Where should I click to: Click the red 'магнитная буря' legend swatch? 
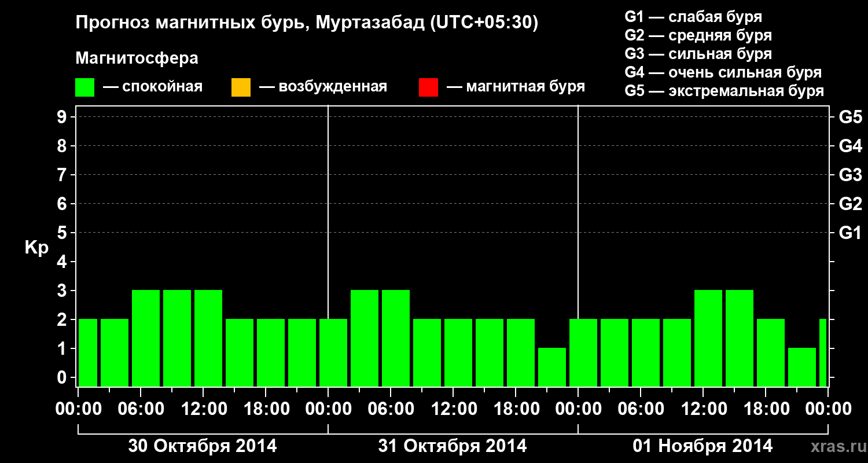coord(428,87)
